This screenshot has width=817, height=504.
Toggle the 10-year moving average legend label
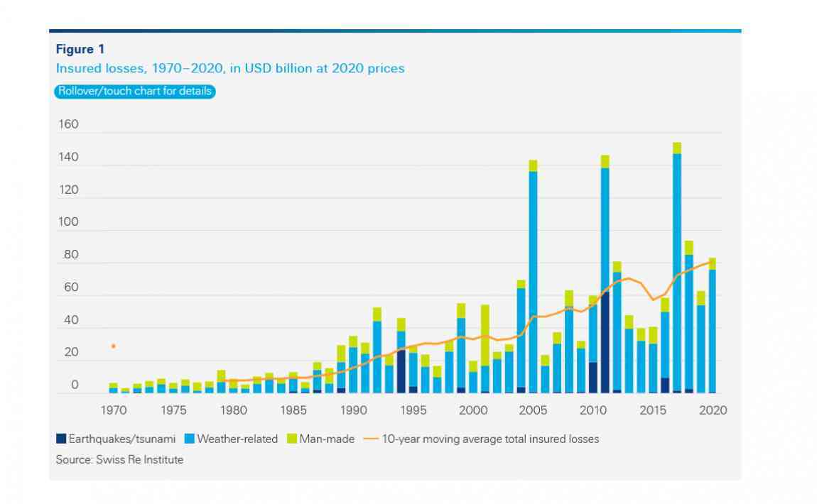tap(490, 439)
